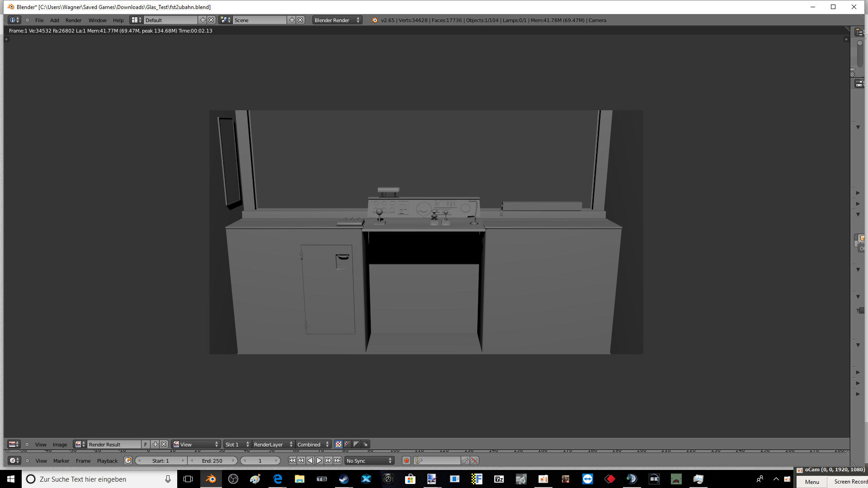Open the Render menu

[73, 20]
